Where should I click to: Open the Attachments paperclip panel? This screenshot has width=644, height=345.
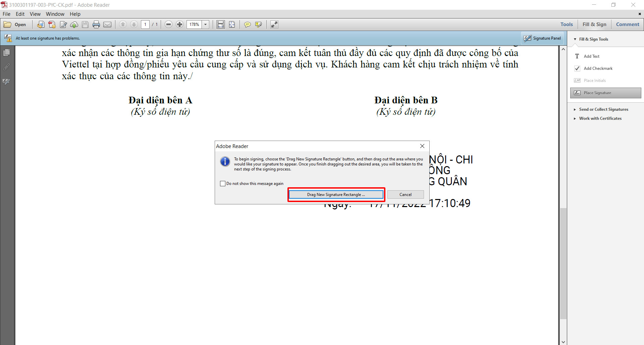[x=6, y=67]
